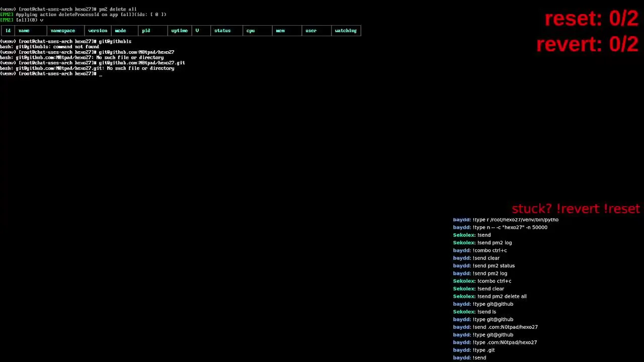
Task: Click the 'reset: 0/2' counter
Action: point(591,19)
